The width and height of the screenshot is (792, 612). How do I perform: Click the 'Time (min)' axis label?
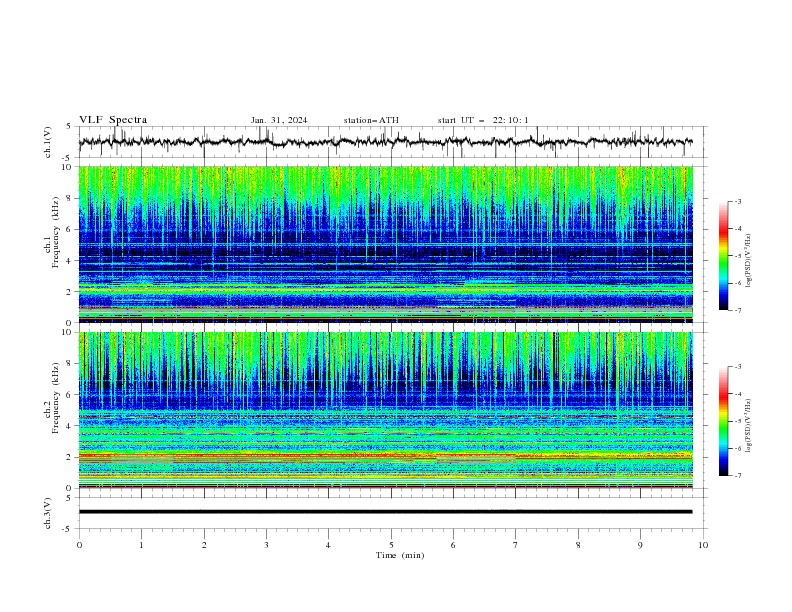(x=400, y=555)
